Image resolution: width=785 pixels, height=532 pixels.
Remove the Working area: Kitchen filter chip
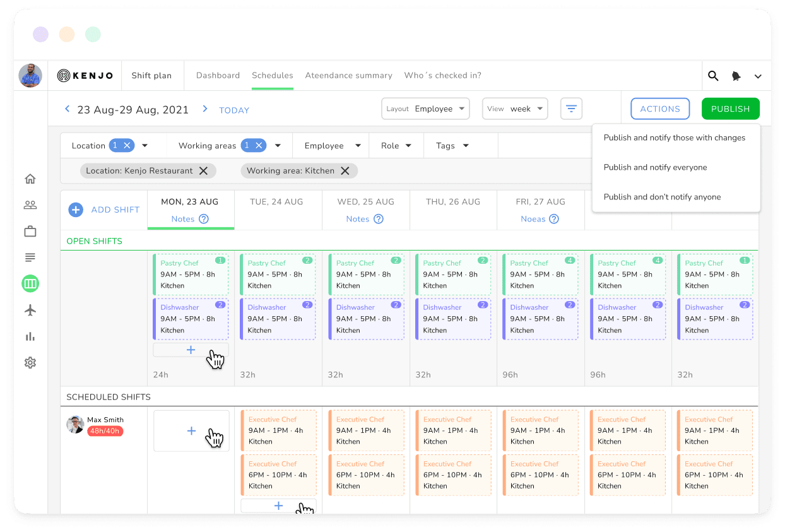coord(345,171)
